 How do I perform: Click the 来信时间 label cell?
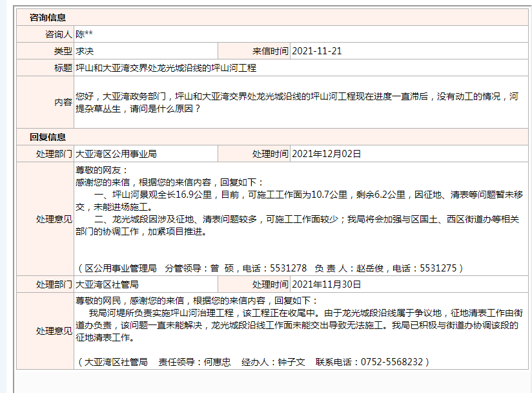coord(270,51)
